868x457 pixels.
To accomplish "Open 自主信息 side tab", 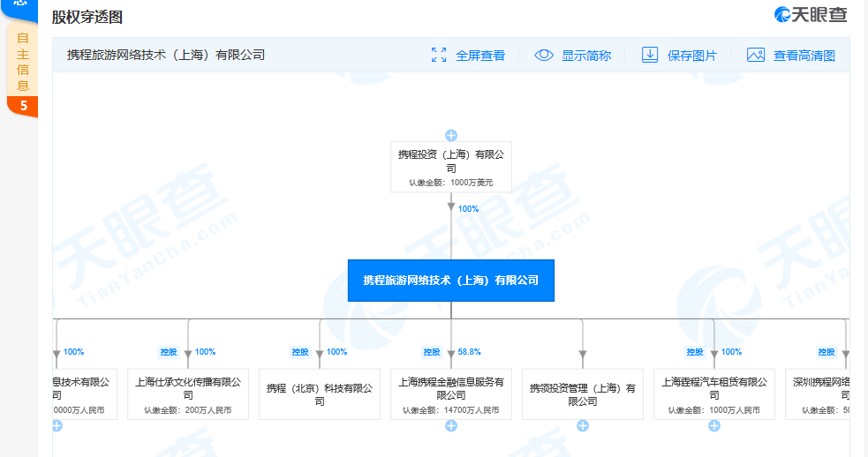I will point(23,62).
